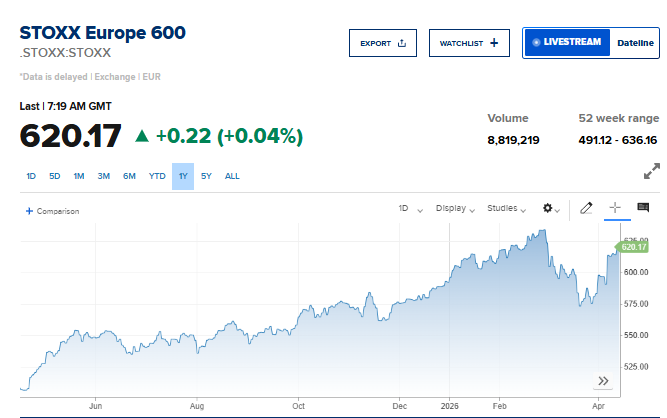Click the plus icon beside Comparison

pos(29,211)
